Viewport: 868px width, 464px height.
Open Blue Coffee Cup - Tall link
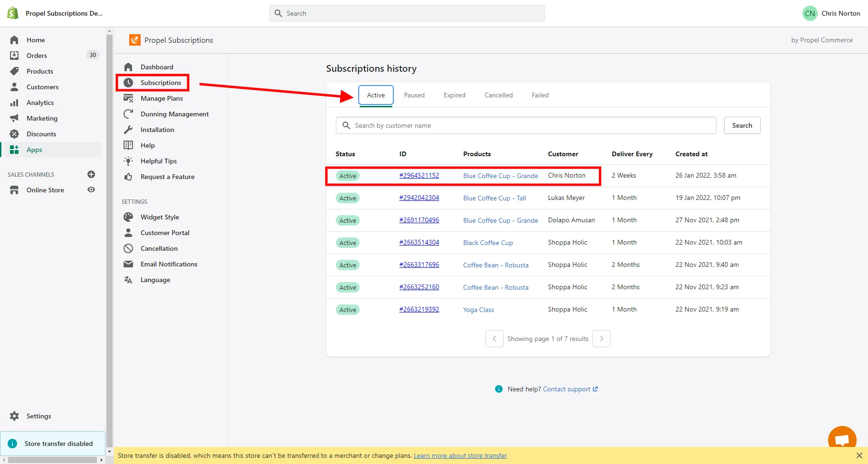coord(495,198)
